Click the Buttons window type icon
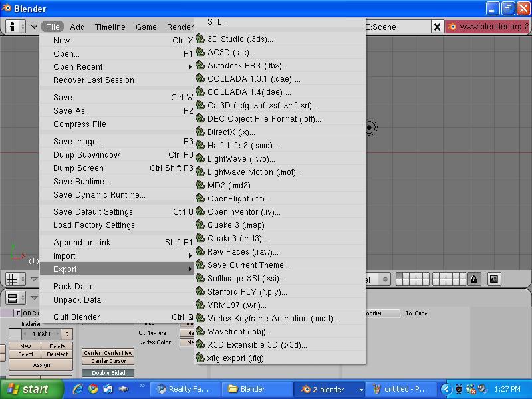This screenshot has width=532, height=399. (x=12, y=298)
